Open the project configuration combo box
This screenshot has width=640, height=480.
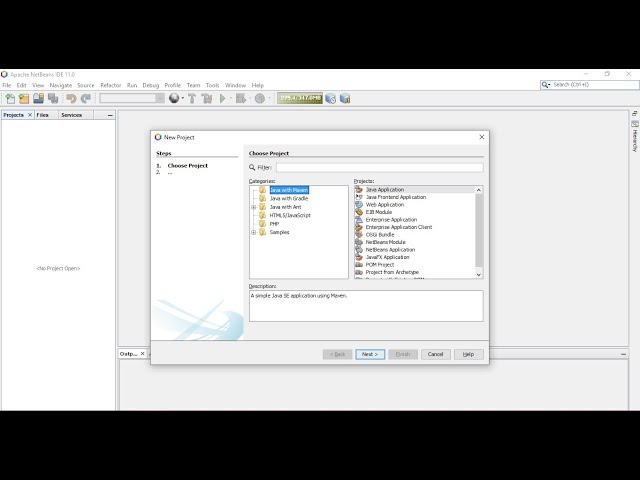(132, 98)
